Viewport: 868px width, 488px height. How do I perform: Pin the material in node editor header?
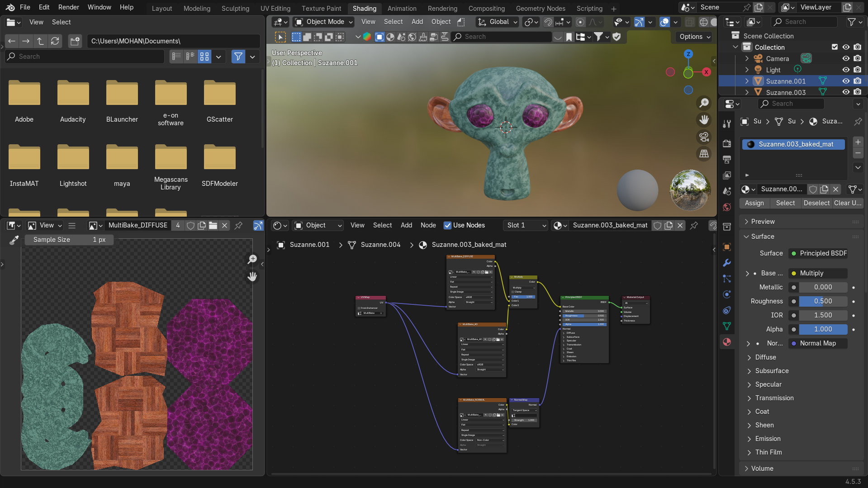tap(694, 225)
